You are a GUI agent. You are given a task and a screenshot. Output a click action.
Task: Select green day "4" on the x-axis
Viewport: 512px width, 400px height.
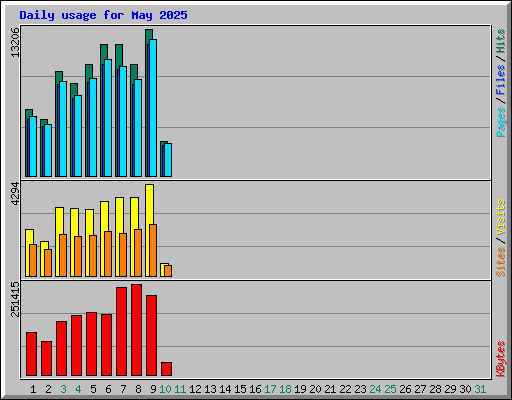pyautogui.click(x=78, y=389)
